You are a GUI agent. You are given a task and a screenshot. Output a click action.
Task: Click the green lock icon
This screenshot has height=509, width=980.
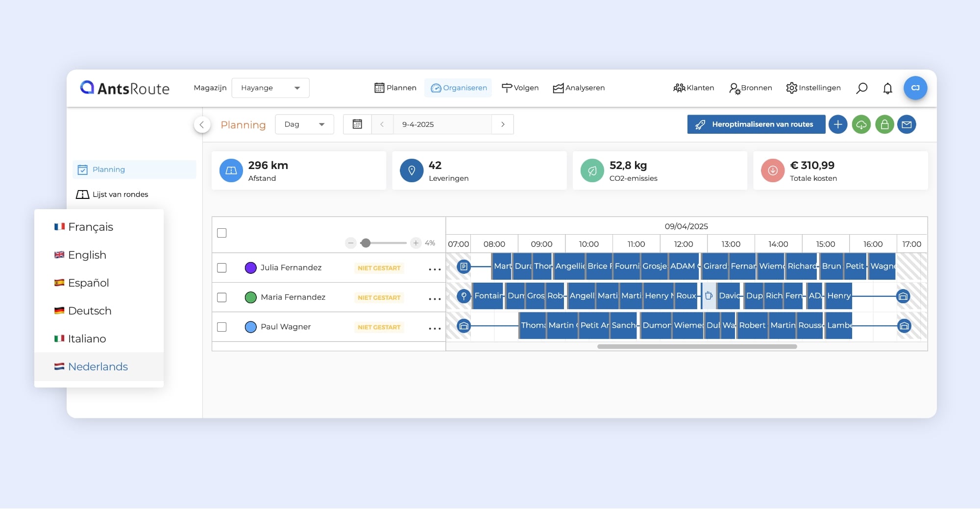[x=884, y=124]
